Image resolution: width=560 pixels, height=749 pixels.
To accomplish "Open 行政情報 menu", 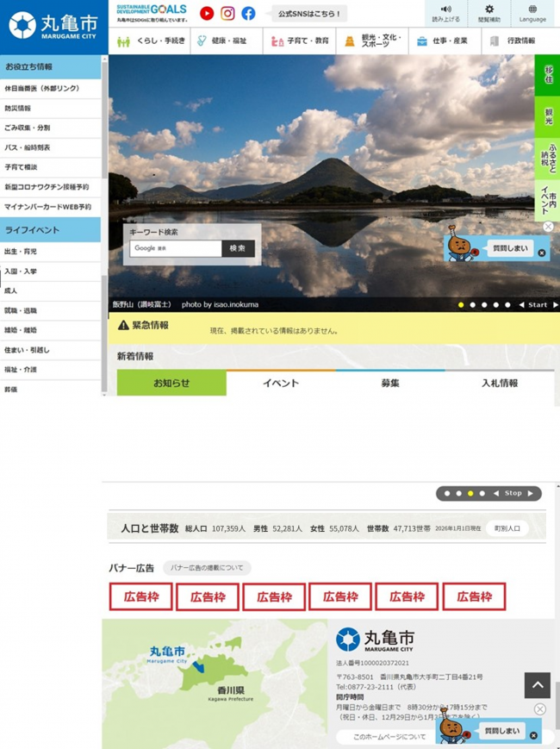I will 518,41.
